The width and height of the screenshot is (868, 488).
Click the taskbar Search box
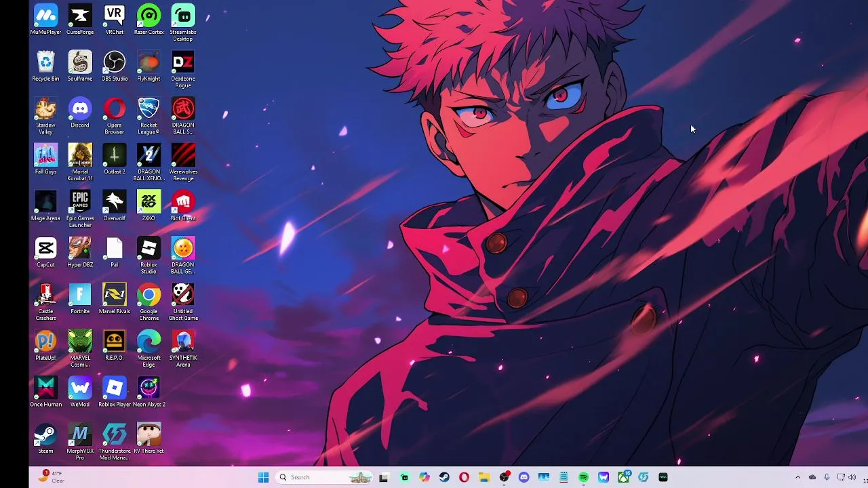325,477
